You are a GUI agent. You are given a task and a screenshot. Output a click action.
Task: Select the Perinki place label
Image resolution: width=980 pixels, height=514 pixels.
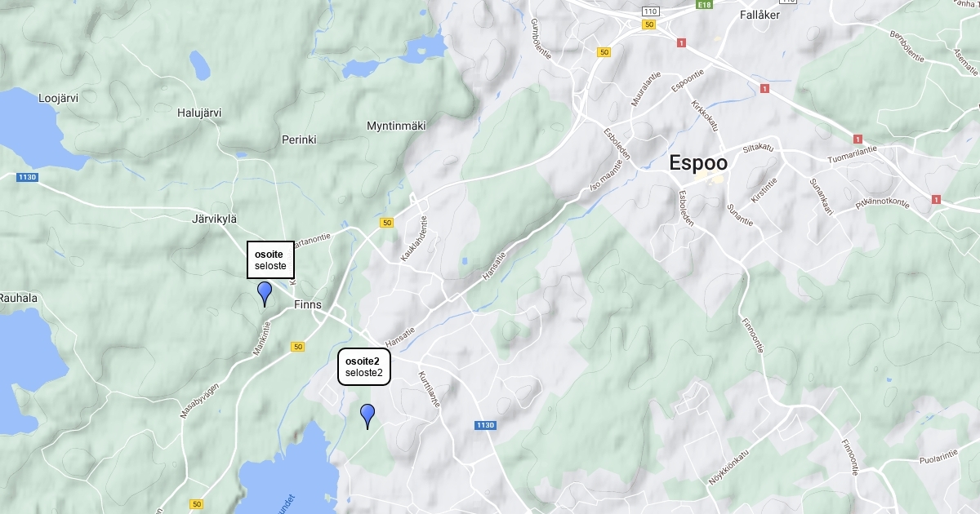(299, 140)
